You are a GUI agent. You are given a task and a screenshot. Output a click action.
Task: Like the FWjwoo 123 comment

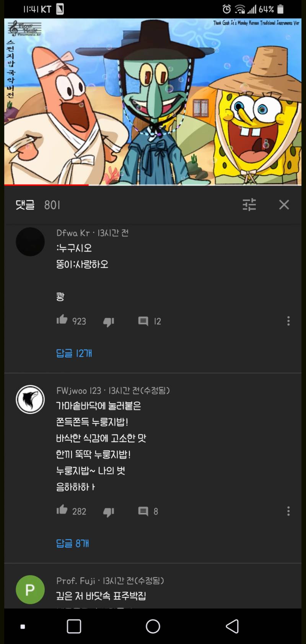[62, 510]
